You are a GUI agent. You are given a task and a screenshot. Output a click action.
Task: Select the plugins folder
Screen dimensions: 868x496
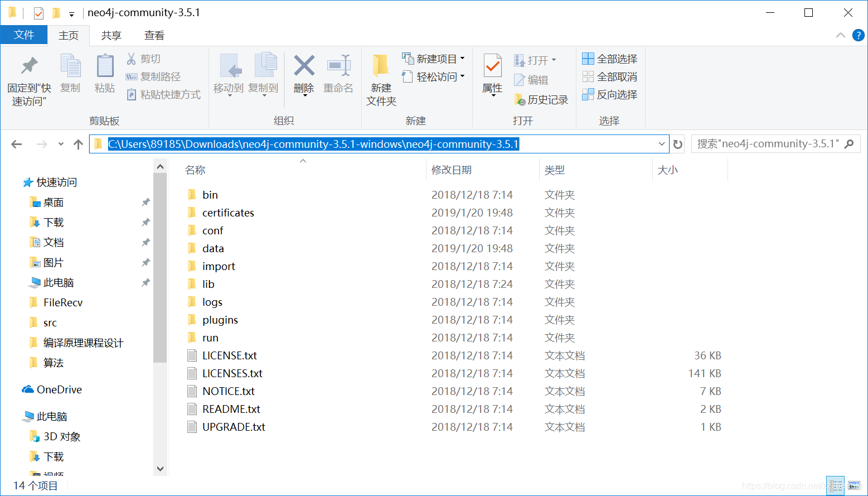[220, 320]
